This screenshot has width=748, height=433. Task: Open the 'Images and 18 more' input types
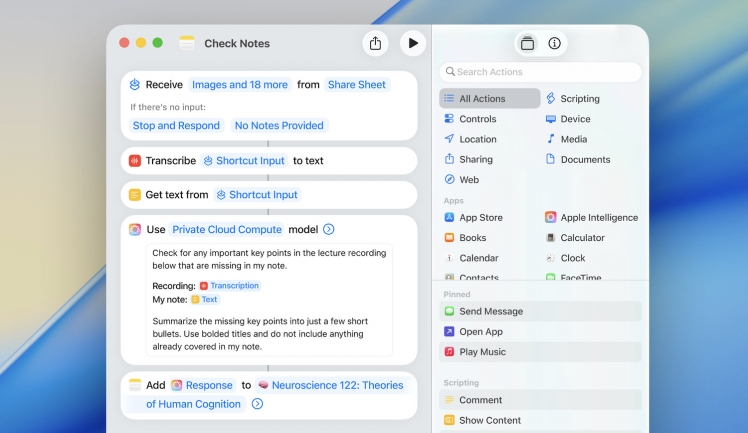239,85
